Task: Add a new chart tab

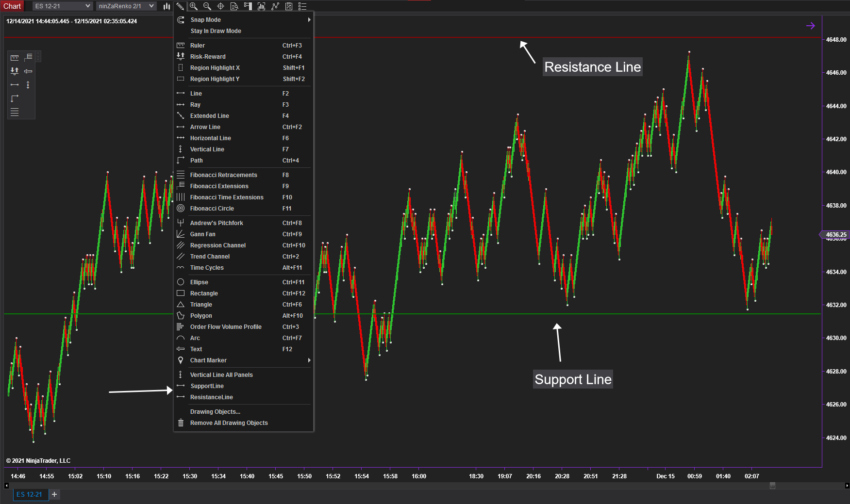Action: point(54,494)
